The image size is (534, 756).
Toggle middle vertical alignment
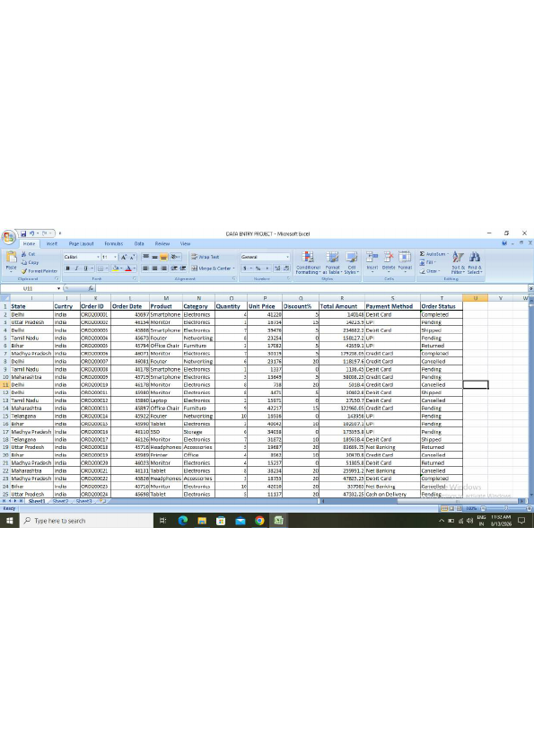pyautogui.click(x=154, y=257)
